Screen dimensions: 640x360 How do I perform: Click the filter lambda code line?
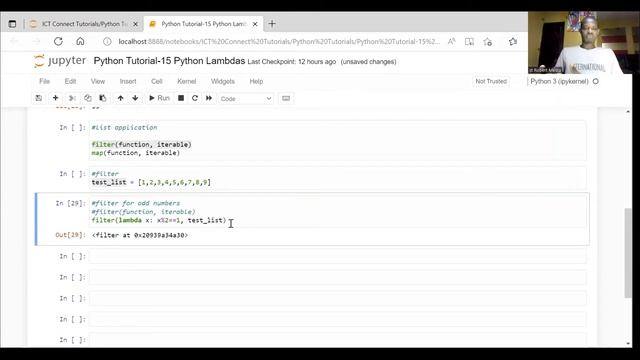pyautogui.click(x=159, y=220)
